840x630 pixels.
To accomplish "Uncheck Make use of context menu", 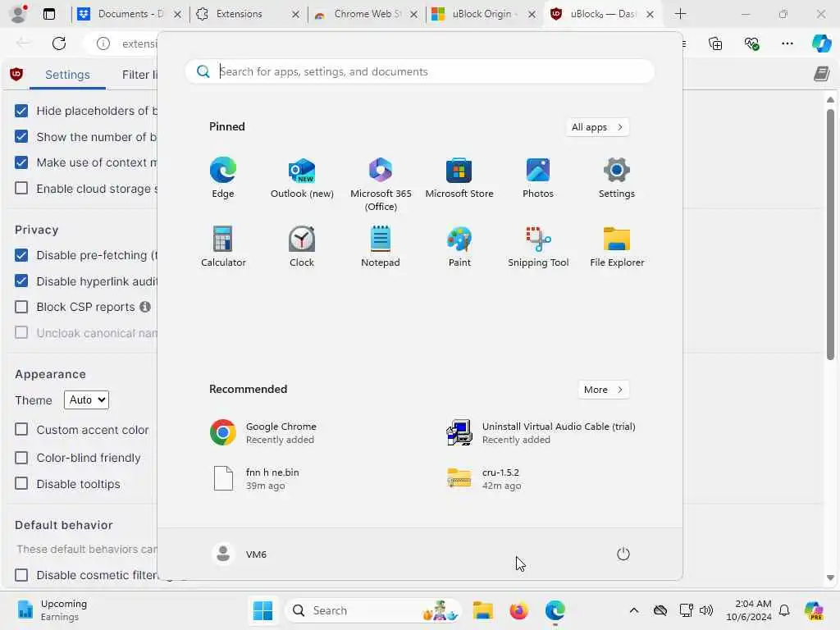I will click(x=21, y=162).
